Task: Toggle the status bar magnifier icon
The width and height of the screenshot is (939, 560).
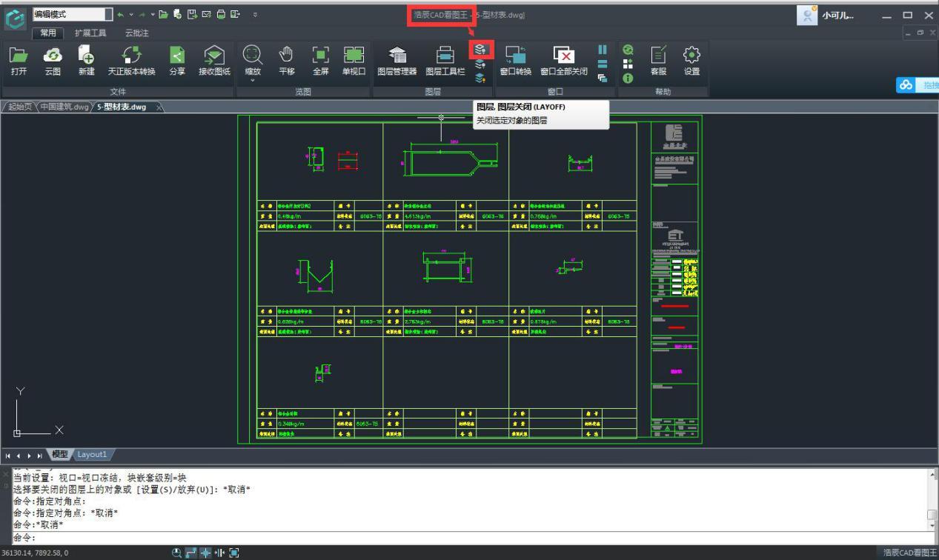Action: 176,553
